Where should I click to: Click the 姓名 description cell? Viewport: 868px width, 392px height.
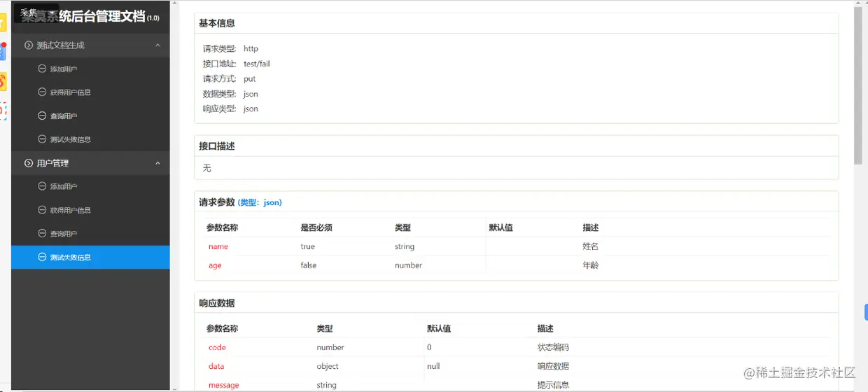tap(591, 246)
